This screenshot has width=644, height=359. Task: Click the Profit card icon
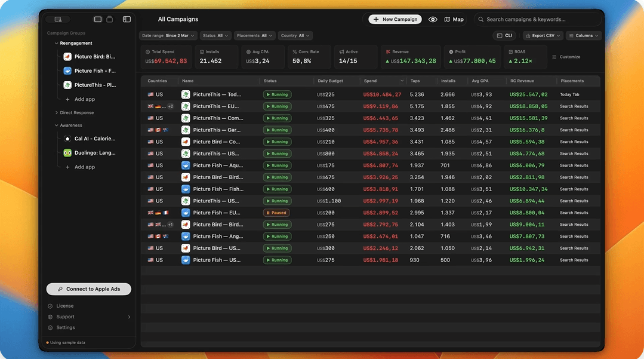(451, 52)
